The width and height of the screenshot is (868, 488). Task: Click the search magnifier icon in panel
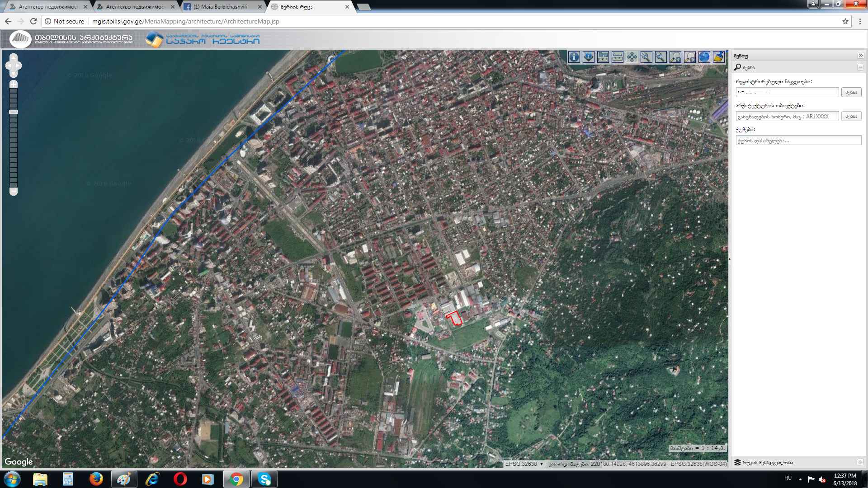coord(737,67)
